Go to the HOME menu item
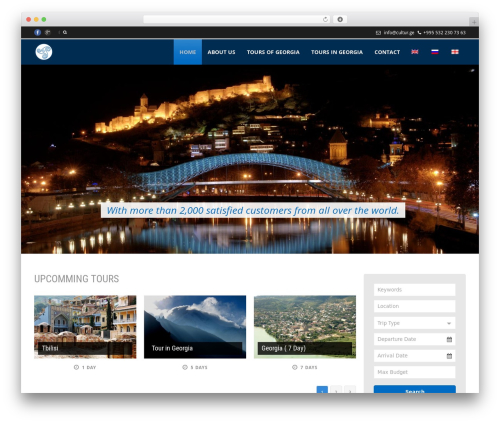The height and width of the screenshot is (423, 500). tap(188, 52)
